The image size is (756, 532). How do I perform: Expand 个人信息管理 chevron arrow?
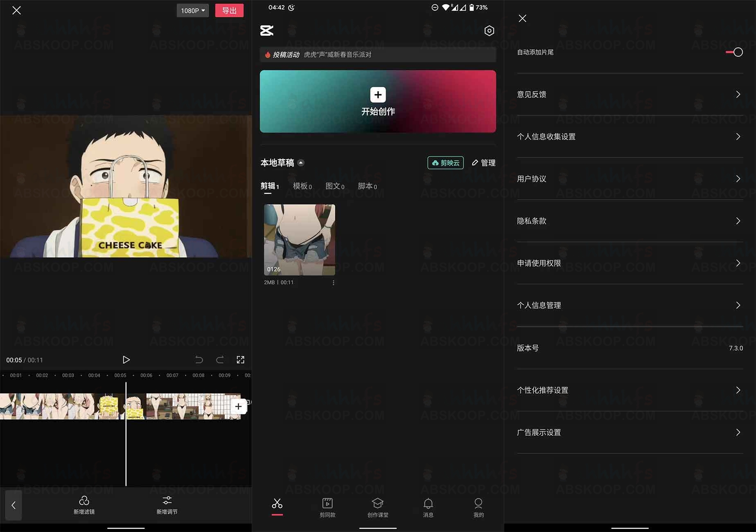pyautogui.click(x=738, y=305)
